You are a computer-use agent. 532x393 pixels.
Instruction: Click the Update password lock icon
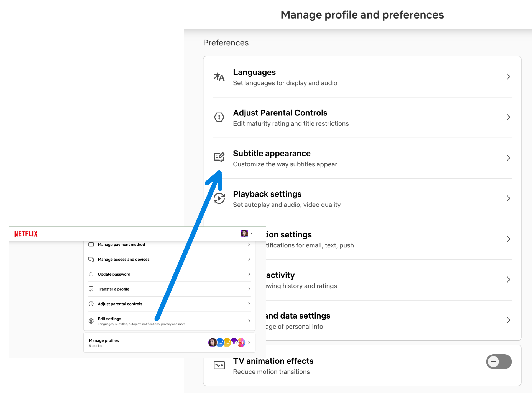(x=91, y=274)
